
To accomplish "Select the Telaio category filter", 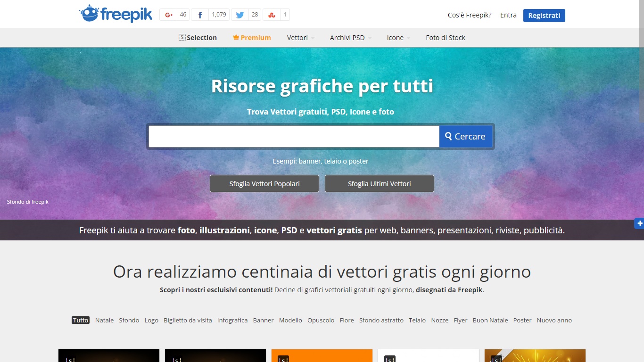I will (x=417, y=320).
